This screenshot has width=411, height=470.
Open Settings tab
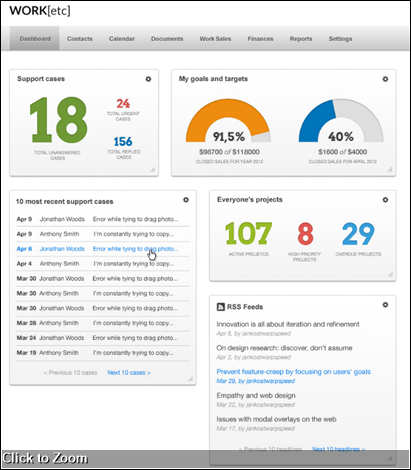point(340,39)
